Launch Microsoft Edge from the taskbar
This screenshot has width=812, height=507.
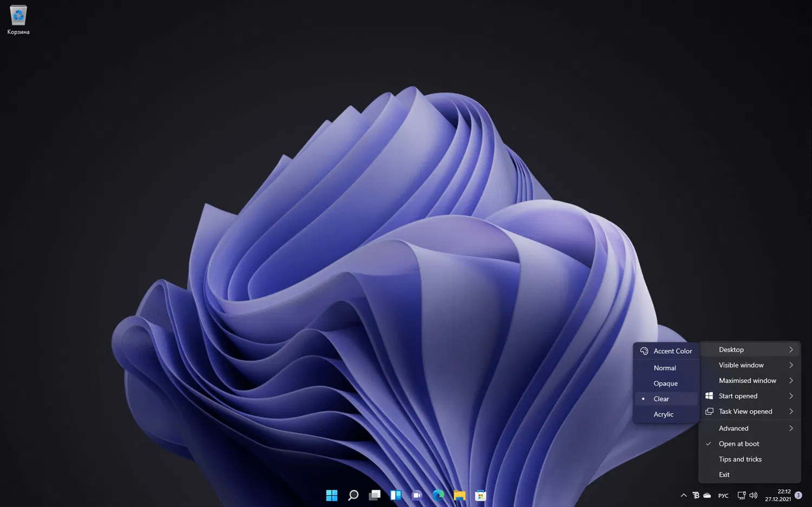tap(438, 495)
